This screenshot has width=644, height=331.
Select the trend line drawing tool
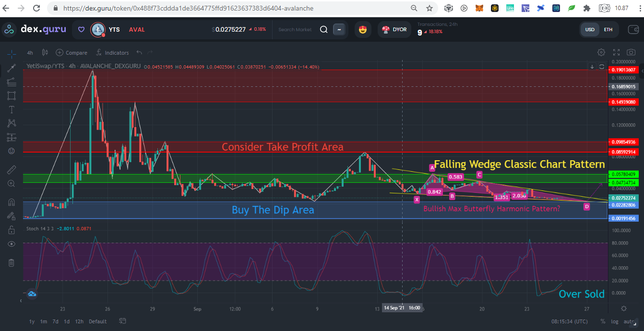(12, 68)
